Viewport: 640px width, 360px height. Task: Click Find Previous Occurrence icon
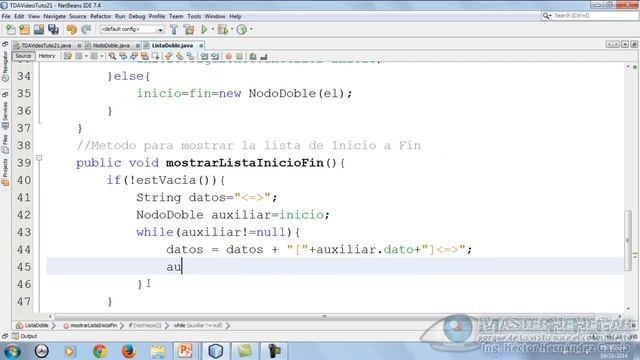[123, 56]
